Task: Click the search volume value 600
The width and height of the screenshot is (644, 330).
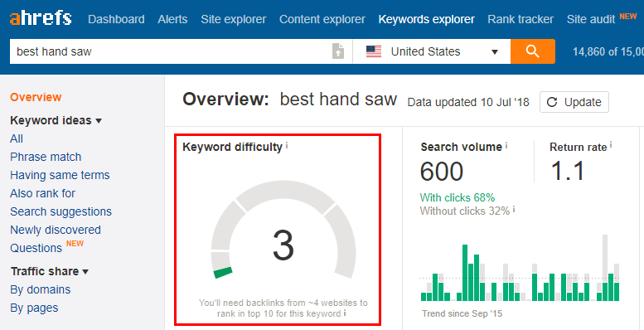Action: point(442,171)
